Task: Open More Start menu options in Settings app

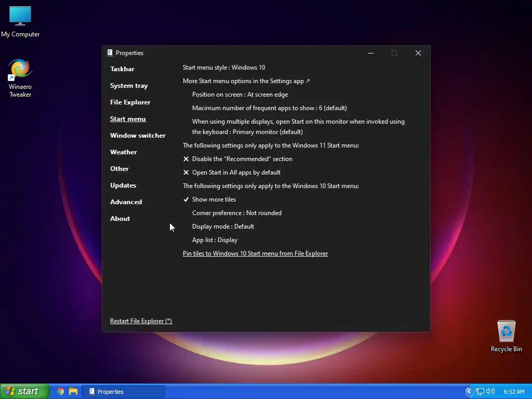Action: click(x=246, y=81)
